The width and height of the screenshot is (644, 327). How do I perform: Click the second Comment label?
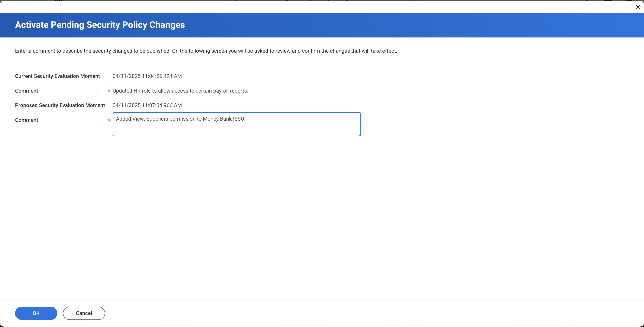coord(26,120)
